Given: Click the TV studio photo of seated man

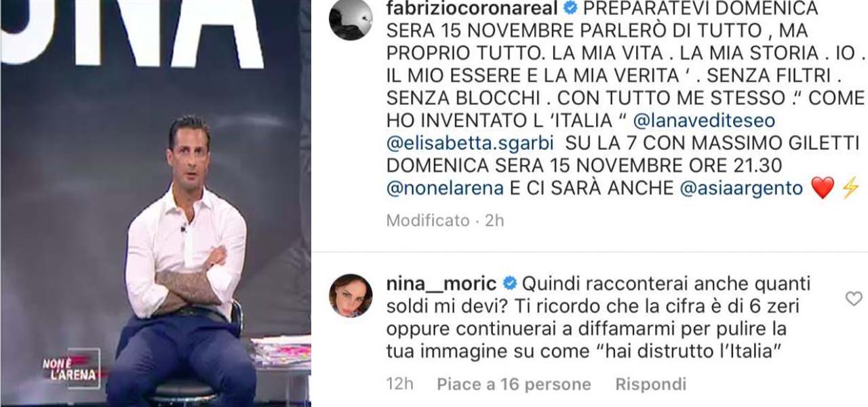Looking at the screenshot, I should (x=155, y=203).
